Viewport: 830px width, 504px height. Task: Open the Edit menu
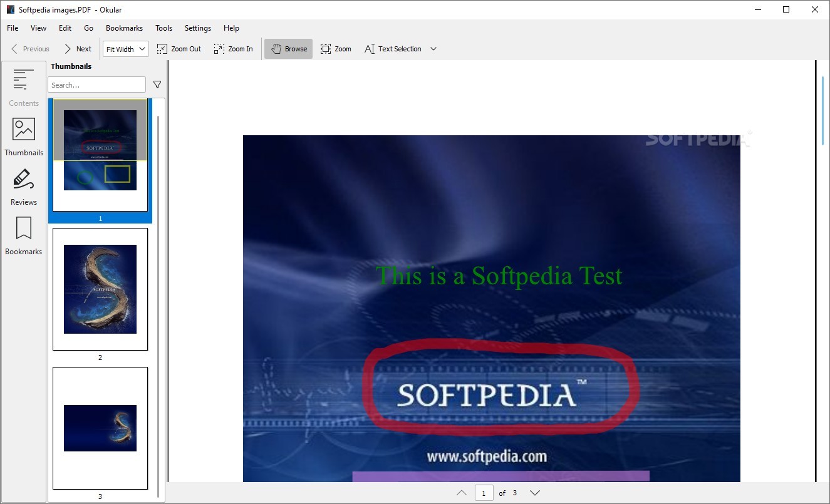65,28
